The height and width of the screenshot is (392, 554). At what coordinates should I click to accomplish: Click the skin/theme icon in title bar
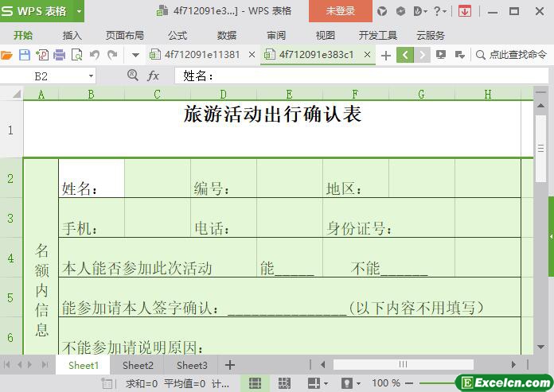[x=382, y=11]
